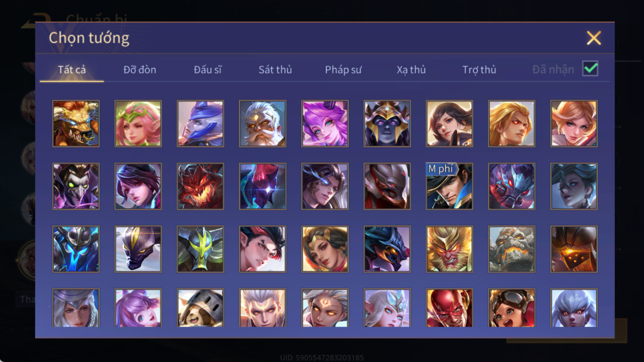Choose the hooded bear hero portrait
644x362 pixels.
(201, 308)
